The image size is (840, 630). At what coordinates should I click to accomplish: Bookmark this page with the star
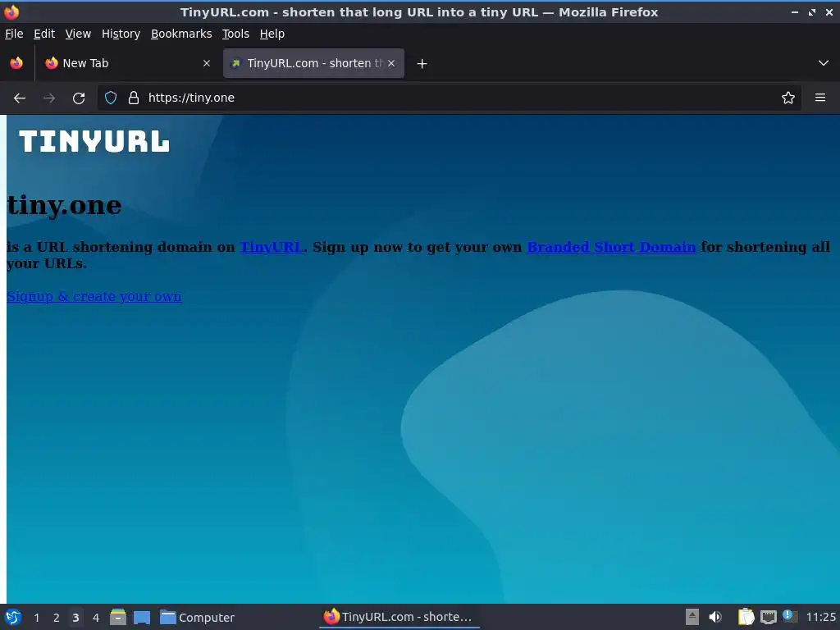tap(788, 98)
